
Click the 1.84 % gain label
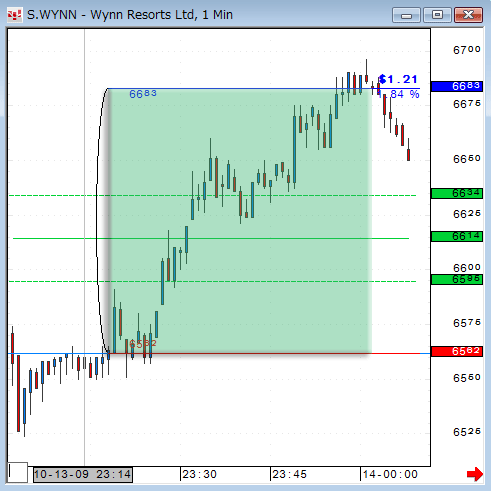point(399,94)
